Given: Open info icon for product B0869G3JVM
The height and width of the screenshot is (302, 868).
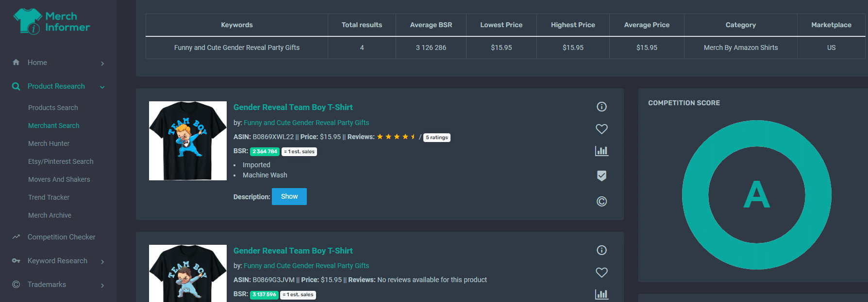Looking at the screenshot, I should pyautogui.click(x=601, y=250).
